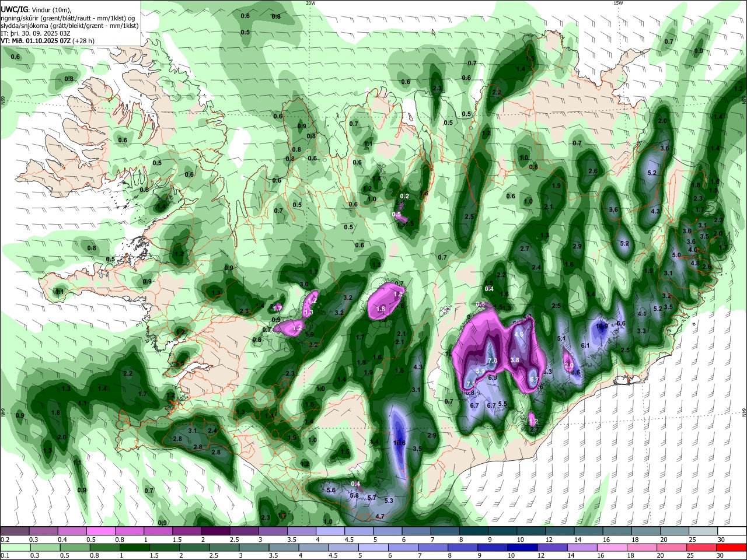The image size is (747, 560).
Task: Click the '15W' longitude label
Action: pyautogui.click(x=618, y=3)
